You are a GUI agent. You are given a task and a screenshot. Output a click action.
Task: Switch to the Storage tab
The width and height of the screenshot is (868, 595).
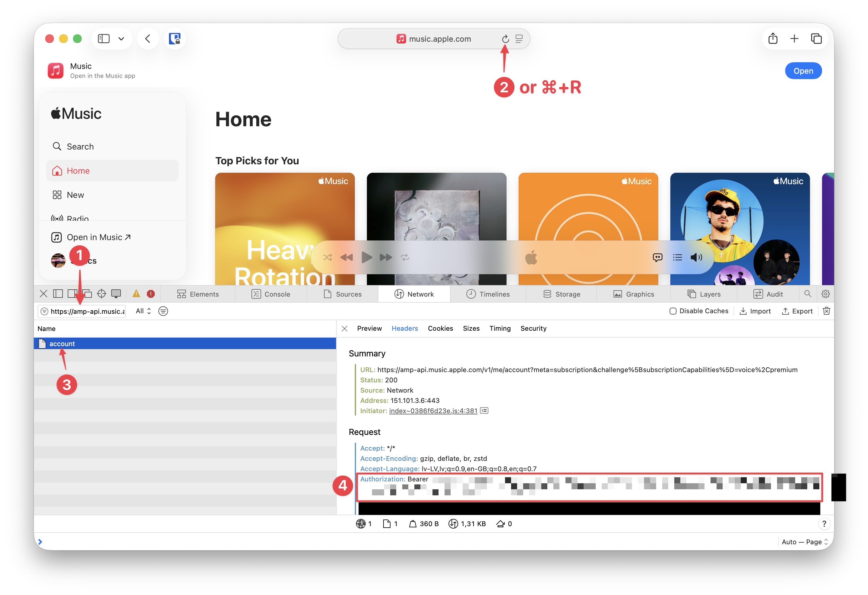561,294
